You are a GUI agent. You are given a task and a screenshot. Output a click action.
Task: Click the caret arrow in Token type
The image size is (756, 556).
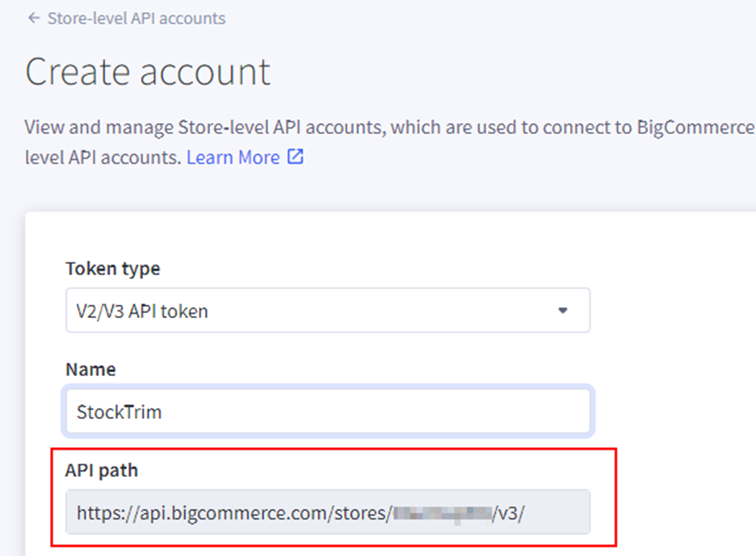563,311
